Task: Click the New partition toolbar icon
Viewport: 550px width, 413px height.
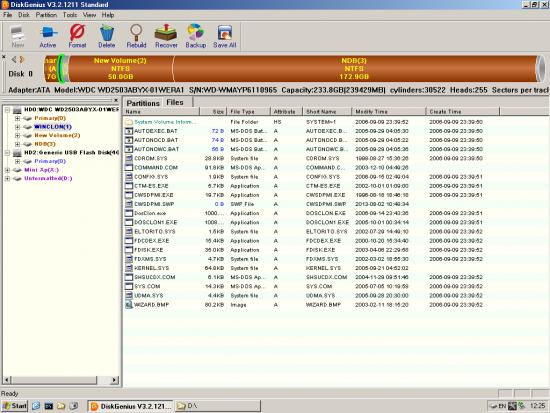Action: coord(18,36)
